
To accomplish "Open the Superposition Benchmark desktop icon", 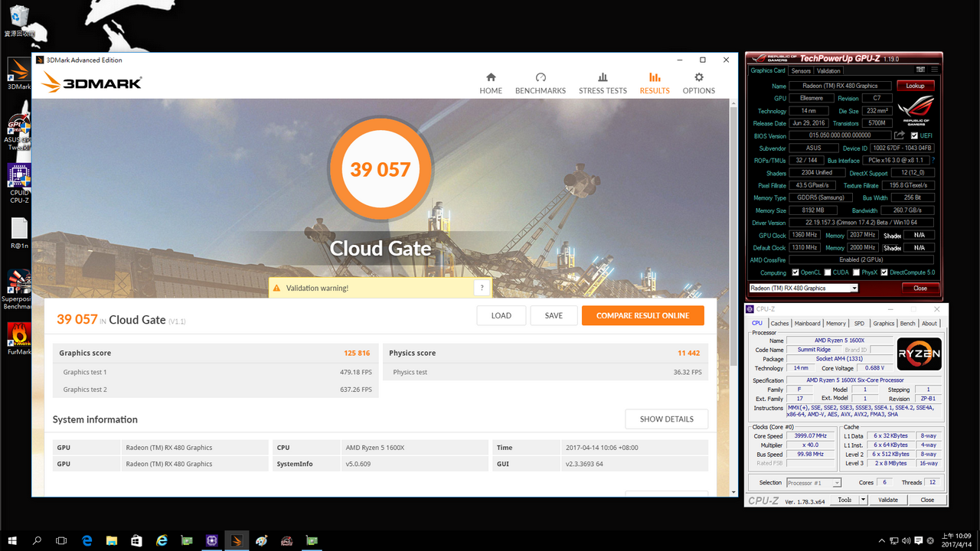I will click(x=19, y=289).
